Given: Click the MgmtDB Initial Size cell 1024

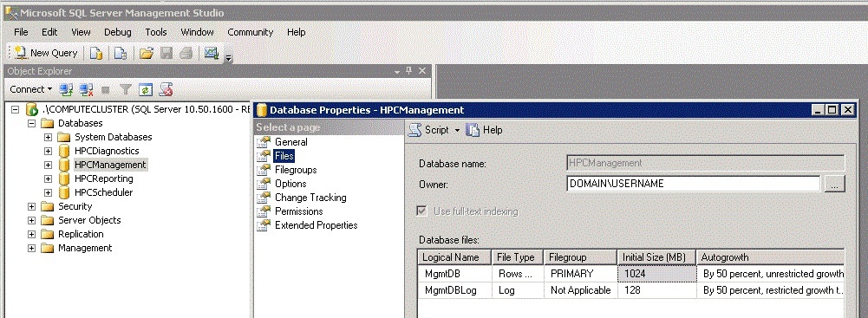Looking at the screenshot, I should pos(656,274).
